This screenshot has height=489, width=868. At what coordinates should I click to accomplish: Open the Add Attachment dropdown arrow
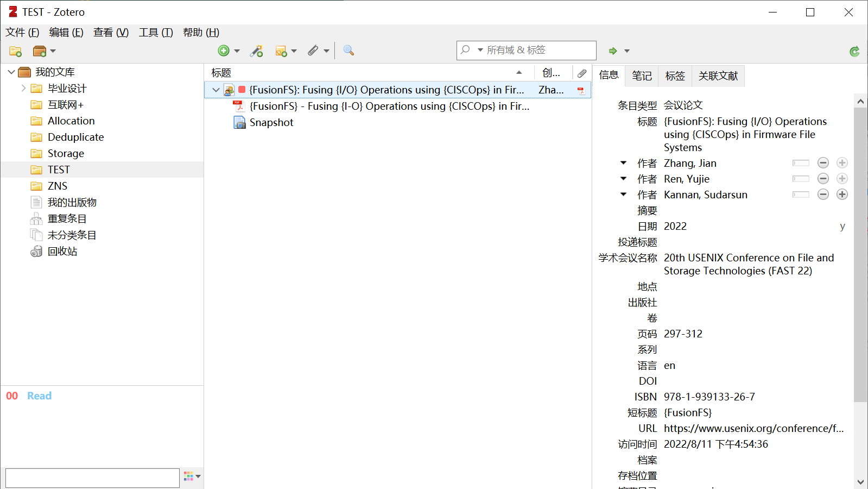[326, 51]
